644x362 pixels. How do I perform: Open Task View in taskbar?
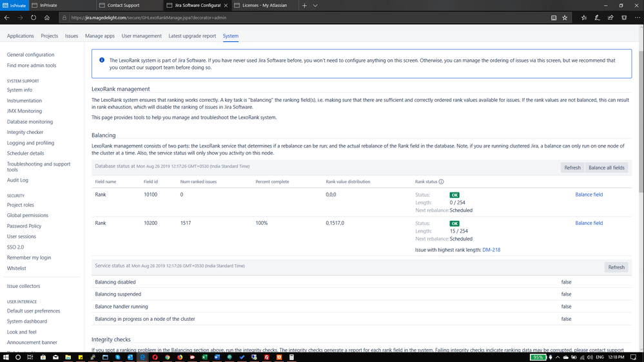pos(30,357)
